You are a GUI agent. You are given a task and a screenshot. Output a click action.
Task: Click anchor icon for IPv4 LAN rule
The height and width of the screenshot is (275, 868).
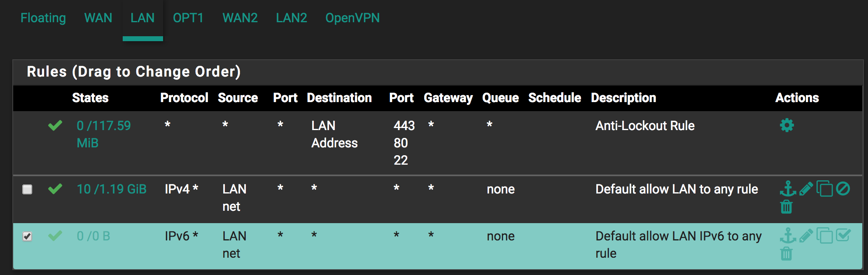click(787, 189)
